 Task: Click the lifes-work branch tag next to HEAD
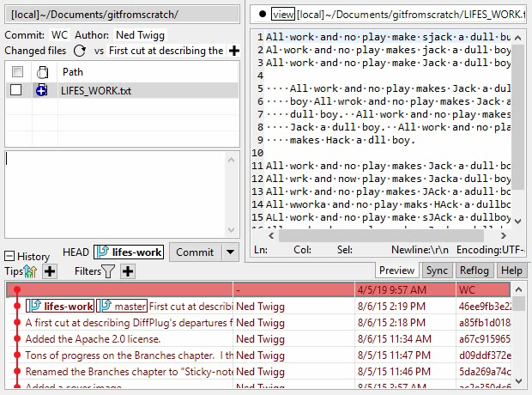tap(129, 252)
